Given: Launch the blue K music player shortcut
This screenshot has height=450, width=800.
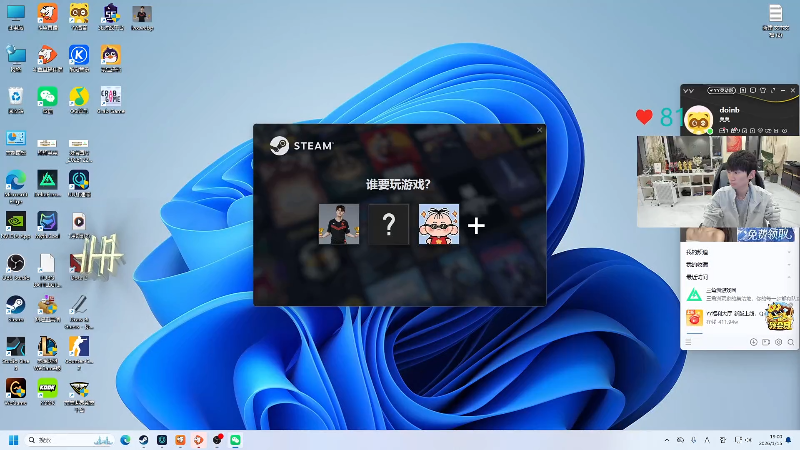Looking at the screenshot, I should click(79, 58).
